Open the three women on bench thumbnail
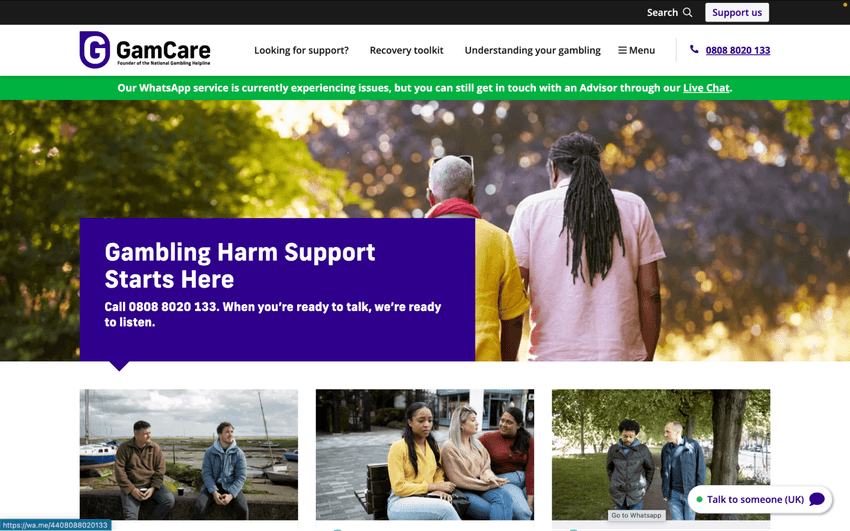The width and height of the screenshot is (850, 531). (x=425, y=455)
